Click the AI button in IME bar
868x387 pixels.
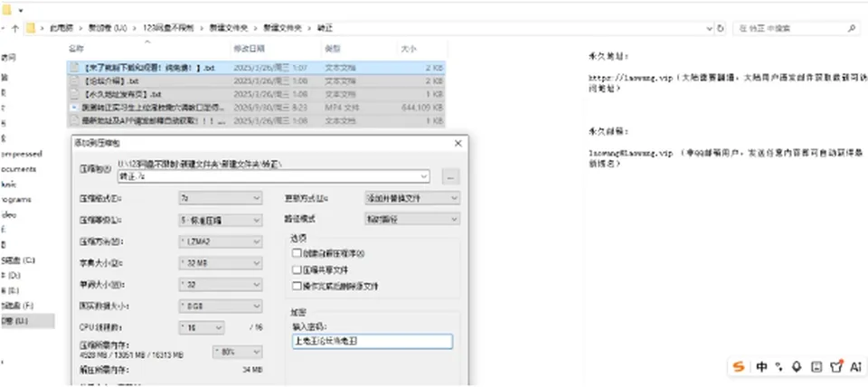(x=855, y=366)
